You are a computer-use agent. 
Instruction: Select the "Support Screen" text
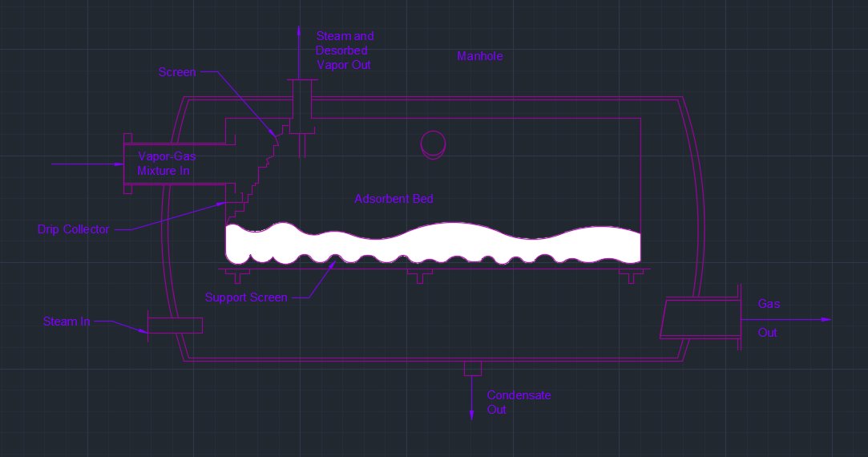(x=246, y=297)
